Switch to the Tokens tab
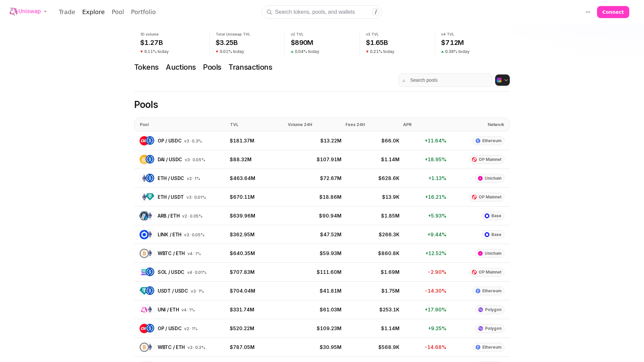The width and height of the screenshot is (644, 362). tap(146, 67)
